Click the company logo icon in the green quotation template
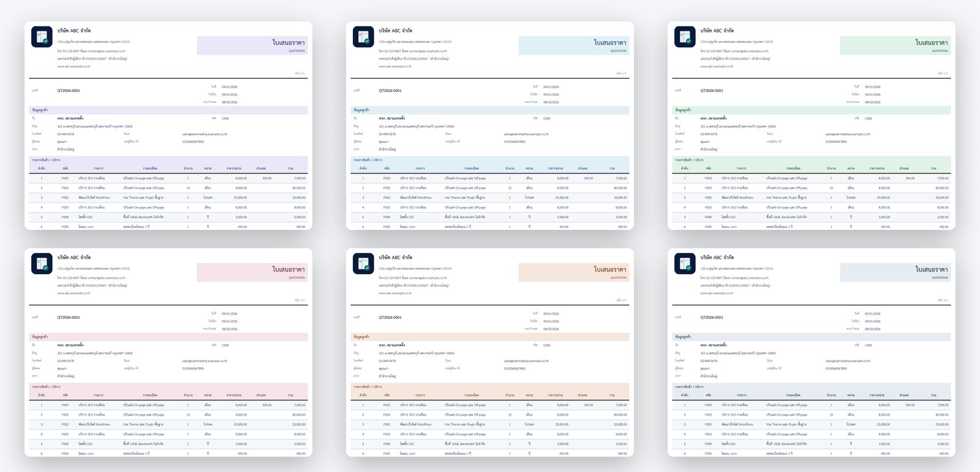This screenshot has width=980, height=472. click(x=685, y=37)
